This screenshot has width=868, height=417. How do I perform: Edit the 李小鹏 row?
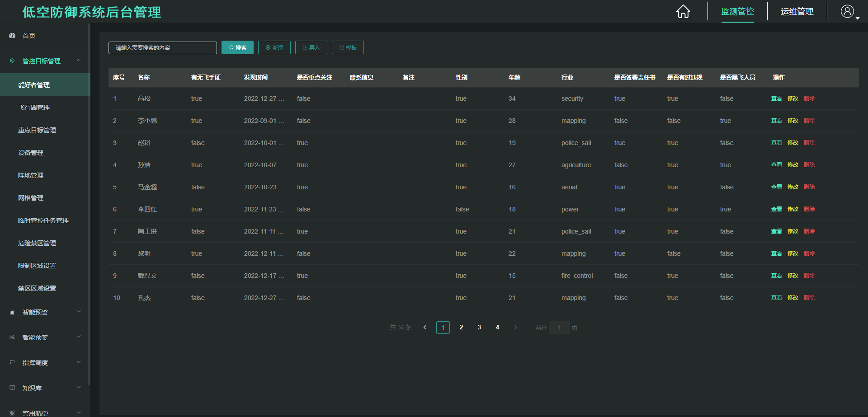pos(793,121)
